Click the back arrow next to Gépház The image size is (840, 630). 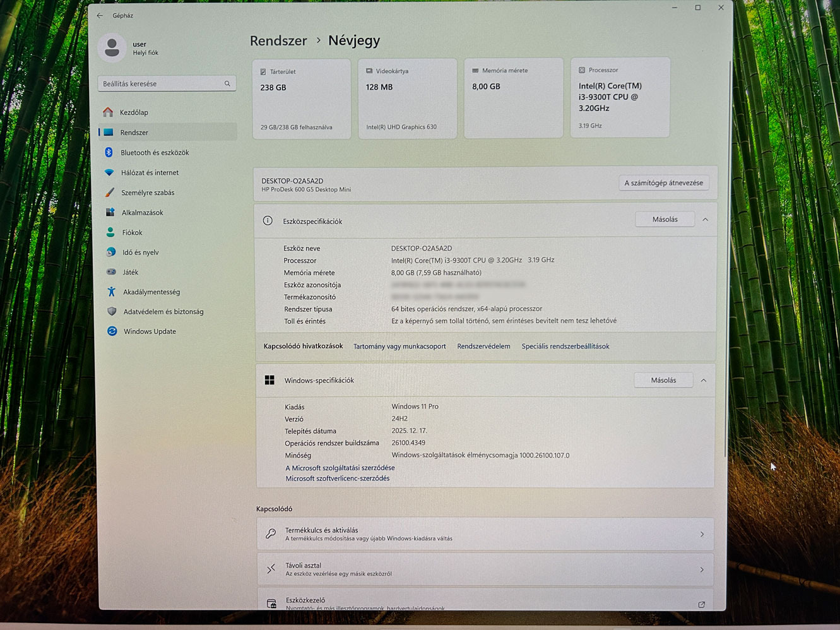100,15
